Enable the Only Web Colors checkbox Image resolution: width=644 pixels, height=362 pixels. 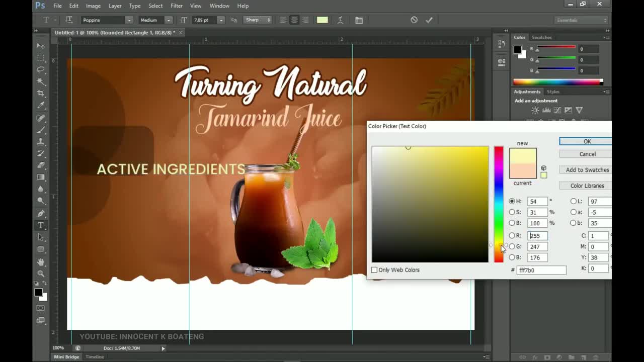pos(374,270)
